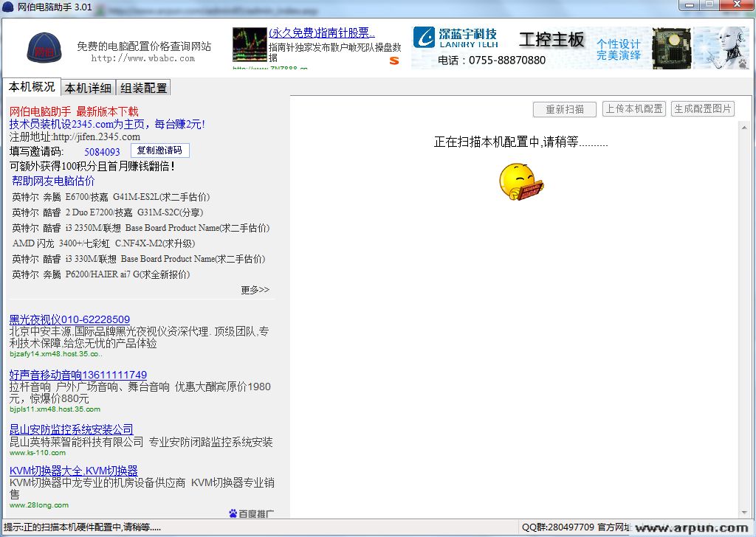This screenshot has width=756, height=537.
Task: Click the 生成配置图片 button
Action: click(703, 109)
